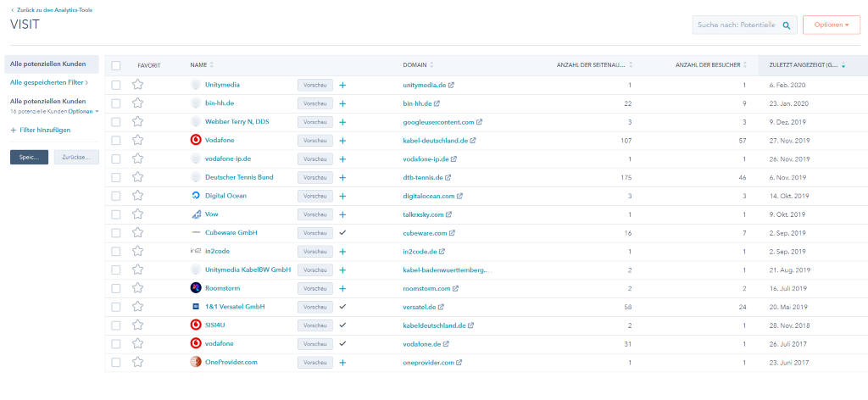Select the checkbox for OneProvider.com row

click(116, 363)
